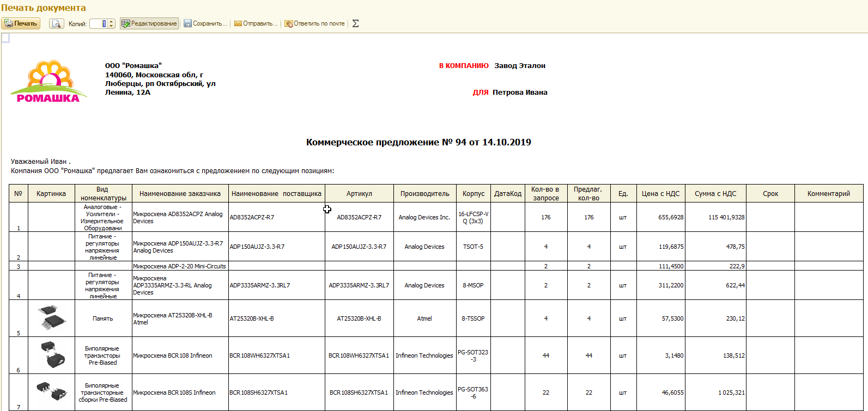The width and height of the screenshot is (868, 411).
Task: Select the document title Коммерческое предложение № 94
Action: 418,142
